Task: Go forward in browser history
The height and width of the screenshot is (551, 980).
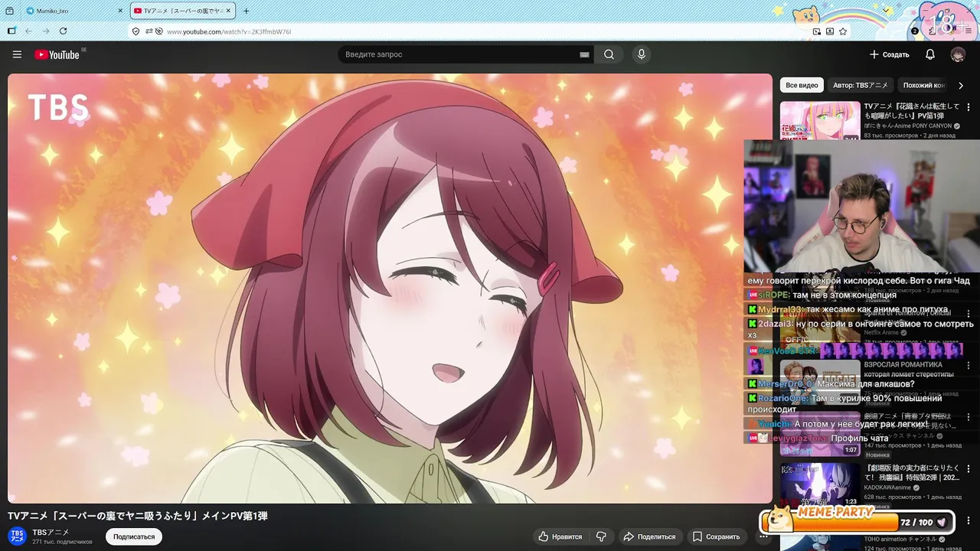Action: (45, 31)
